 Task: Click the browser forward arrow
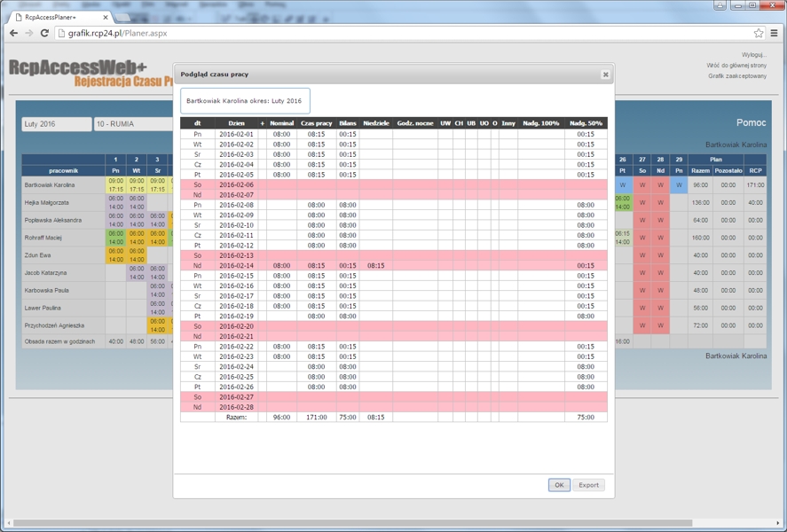click(28, 33)
